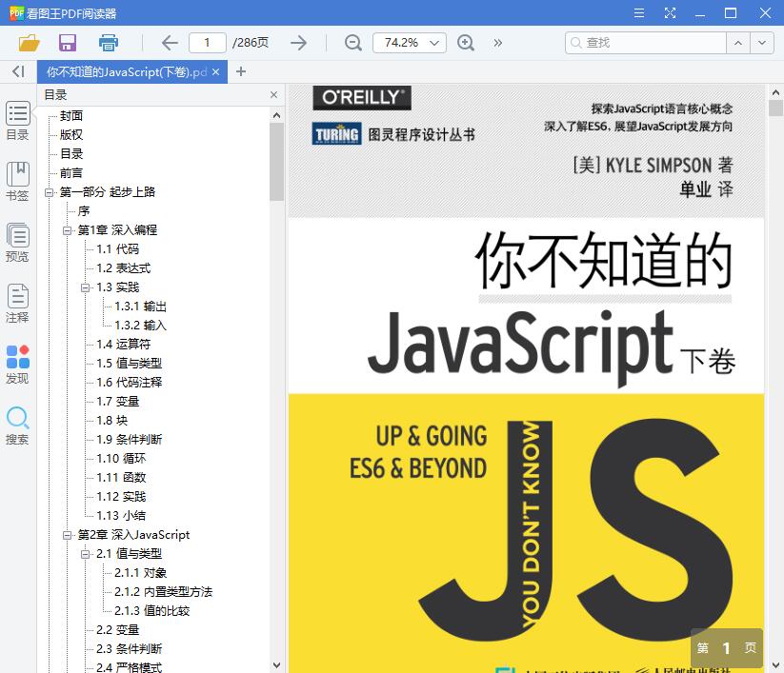Image resolution: width=784 pixels, height=673 pixels.
Task: Collapse the 1.3 实践 node
Action: pos(86,287)
